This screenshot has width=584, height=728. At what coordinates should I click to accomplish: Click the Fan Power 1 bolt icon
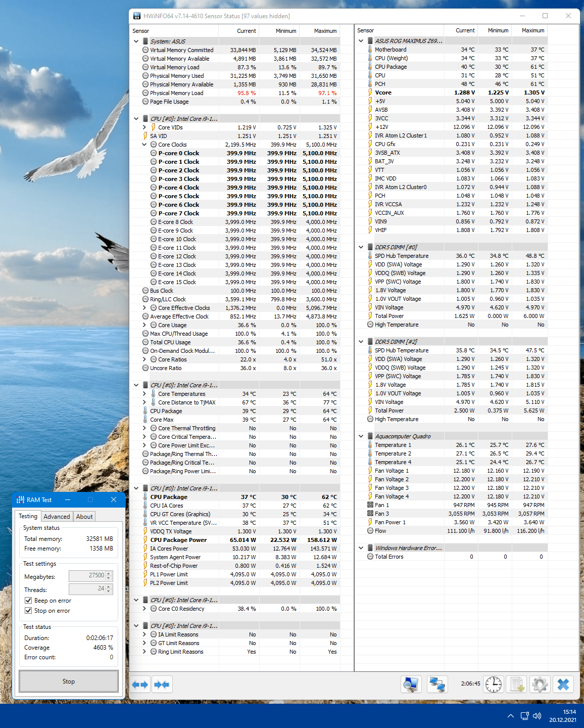(370, 522)
